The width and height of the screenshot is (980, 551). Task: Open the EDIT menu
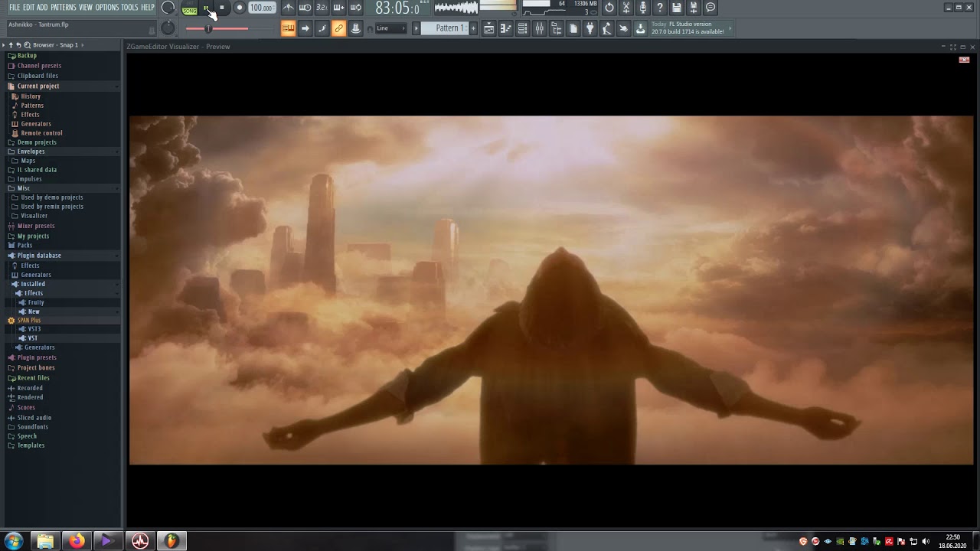point(28,8)
